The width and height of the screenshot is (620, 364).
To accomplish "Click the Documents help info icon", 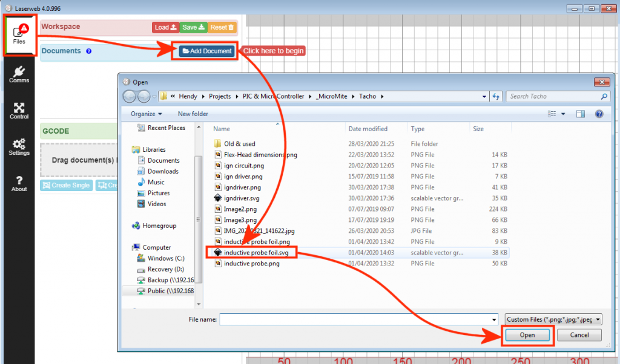I will [x=89, y=51].
